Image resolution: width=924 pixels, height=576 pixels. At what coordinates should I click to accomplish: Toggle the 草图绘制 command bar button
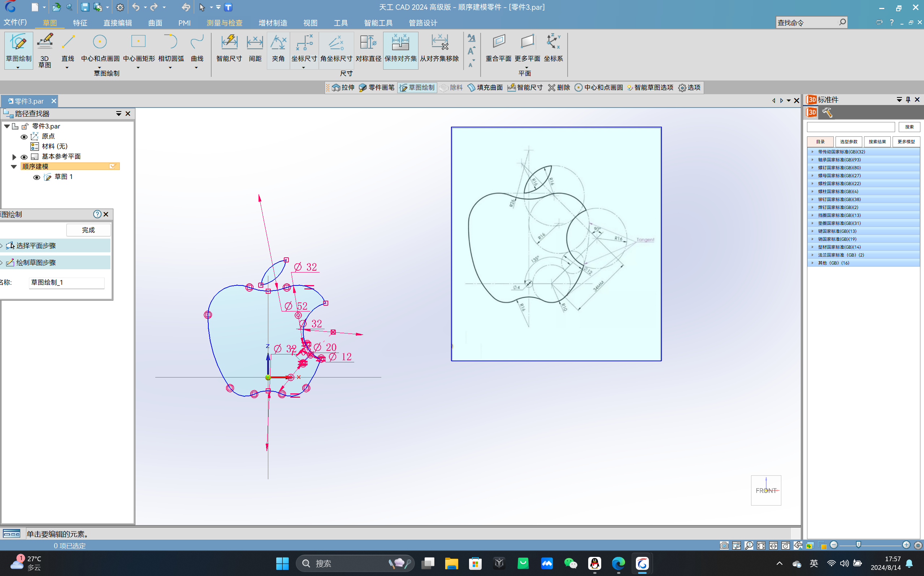[x=417, y=88]
